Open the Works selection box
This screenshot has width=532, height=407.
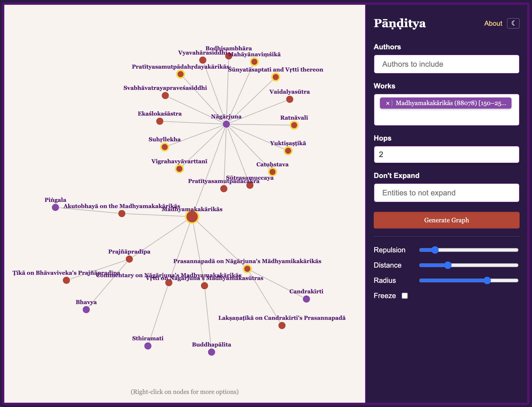[x=446, y=117]
